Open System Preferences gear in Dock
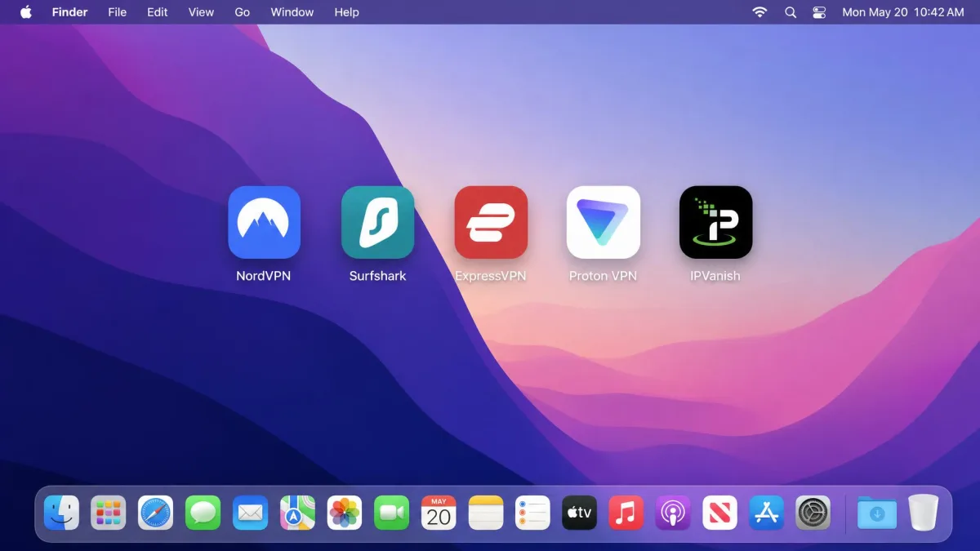This screenshot has height=551, width=980. [x=813, y=513]
